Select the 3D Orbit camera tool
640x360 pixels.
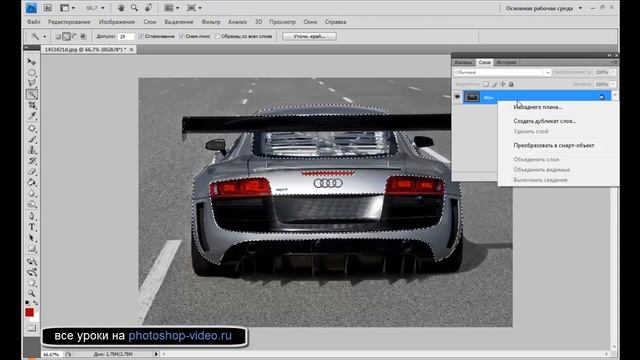click(x=31, y=272)
